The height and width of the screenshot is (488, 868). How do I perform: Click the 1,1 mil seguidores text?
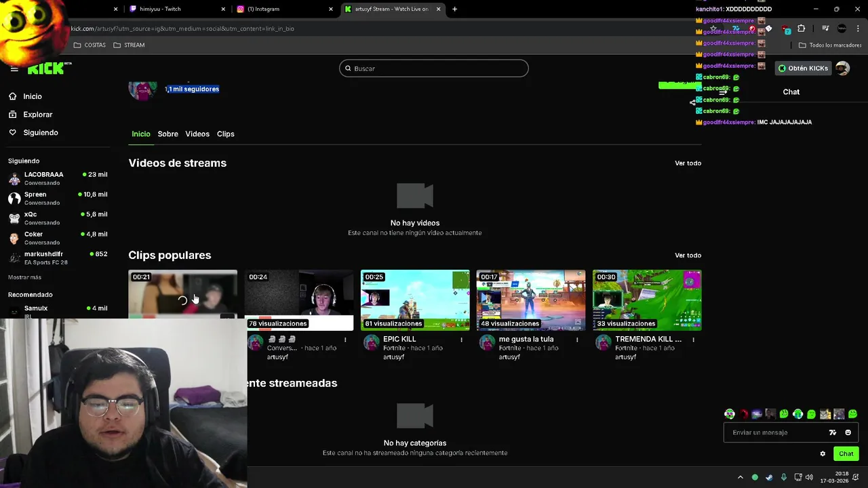coord(192,89)
